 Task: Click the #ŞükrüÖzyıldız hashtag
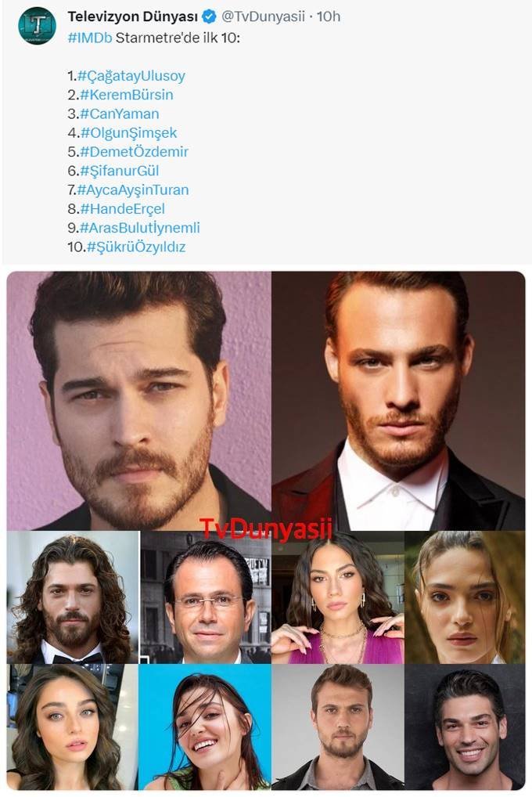tap(136, 247)
